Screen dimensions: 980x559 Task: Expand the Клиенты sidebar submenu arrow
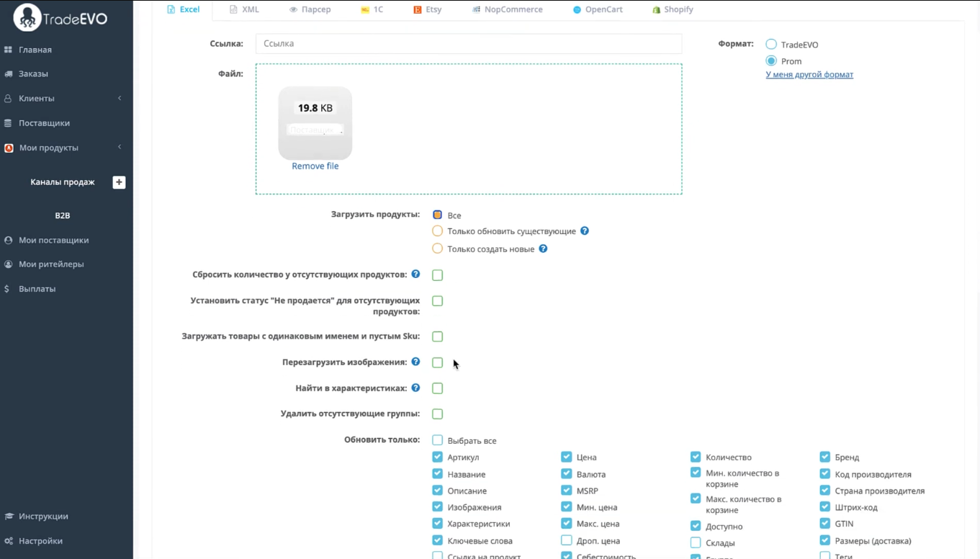tap(120, 98)
